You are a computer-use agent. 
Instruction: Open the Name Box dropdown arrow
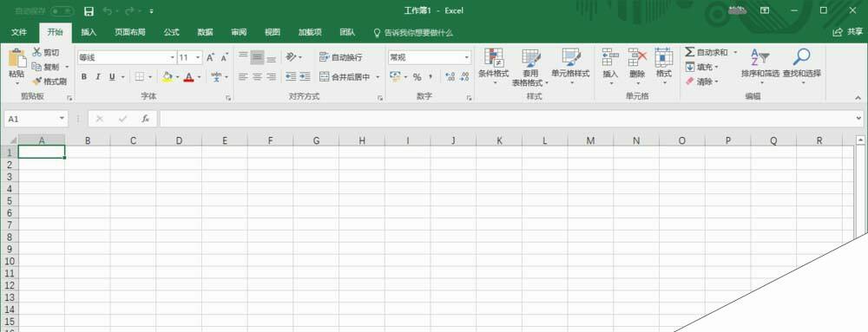pos(62,119)
